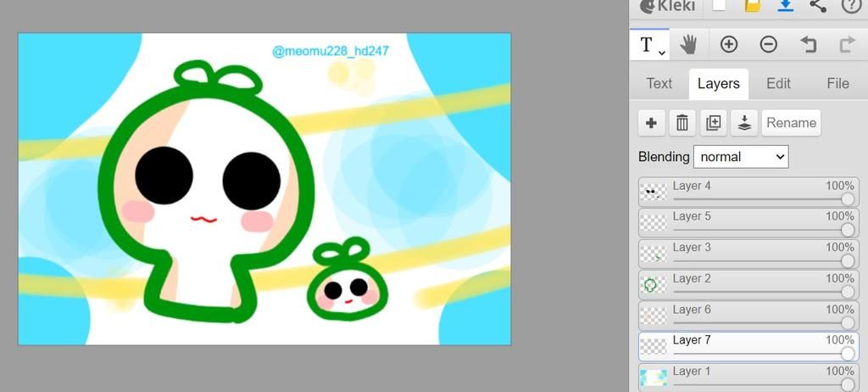Screen dimensions: 868x392
Task: Duplicate the current layer
Action: coord(713,122)
